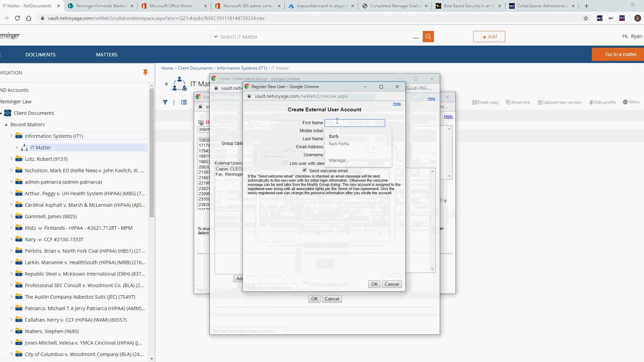This screenshot has width=644, height=362.
Task: Click Upload new version toolbar item
Action: [x=559, y=102]
